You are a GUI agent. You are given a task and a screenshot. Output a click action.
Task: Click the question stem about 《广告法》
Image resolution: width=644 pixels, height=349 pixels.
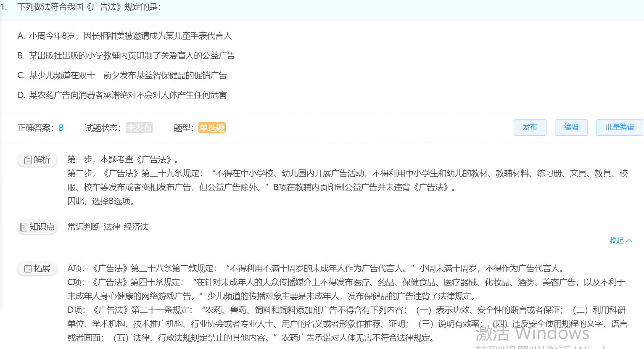89,7
